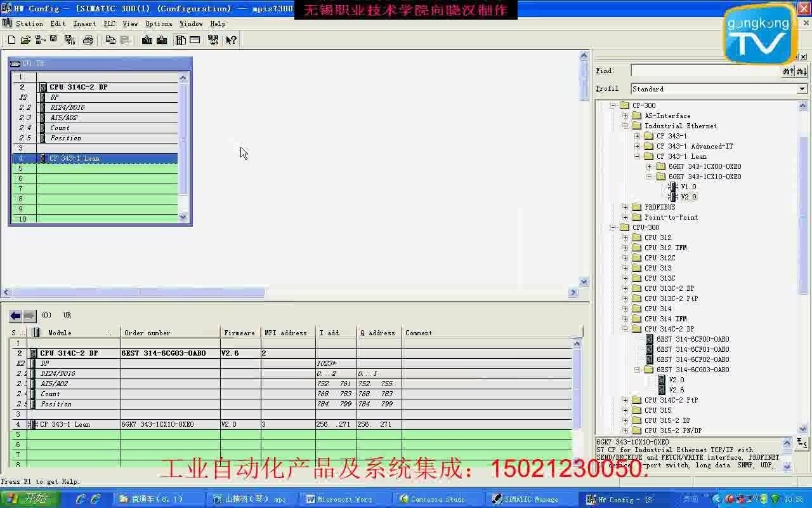
Task: Collapse the CPU 314C-2 DP folder
Action: [625, 329]
